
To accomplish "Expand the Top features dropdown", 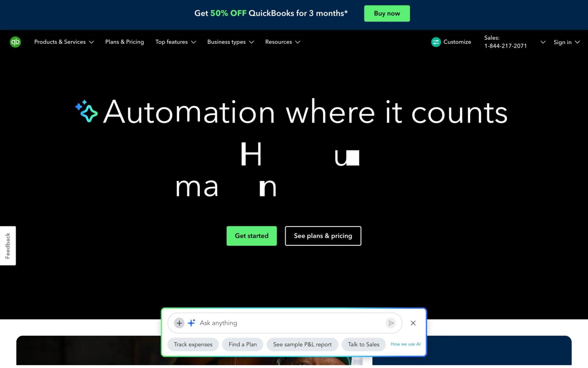I will [176, 42].
